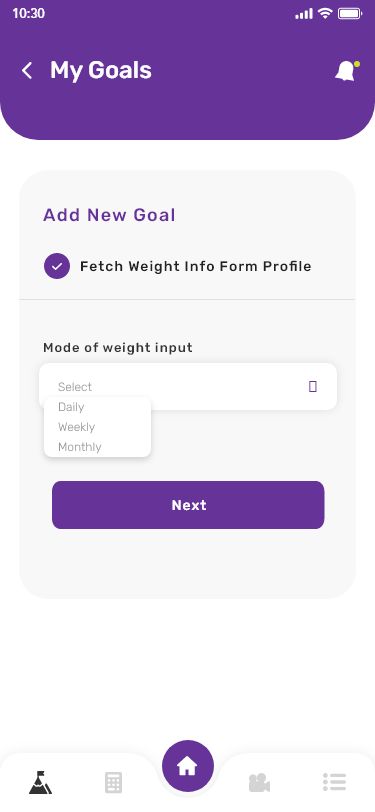Check the Wi-Fi status icon
Viewport: 375px width, 812px height.
[x=325, y=13]
